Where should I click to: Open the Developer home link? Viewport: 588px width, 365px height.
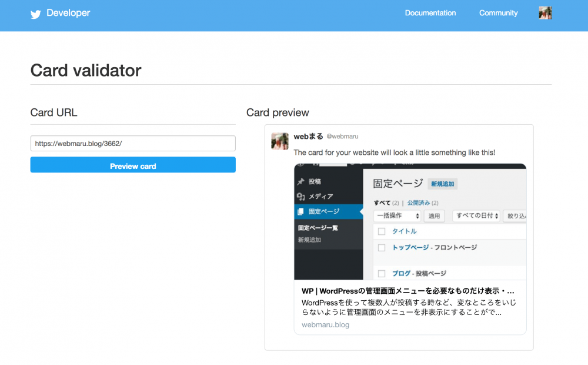pos(68,13)
